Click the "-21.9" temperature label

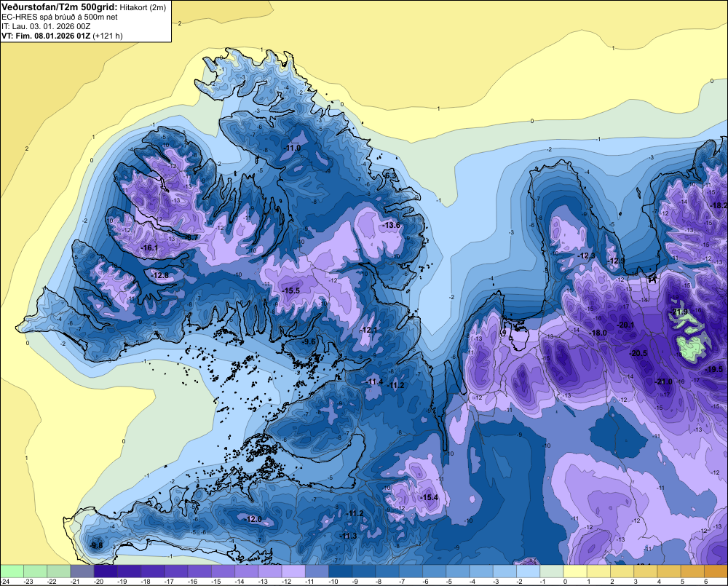click(679, 312)
